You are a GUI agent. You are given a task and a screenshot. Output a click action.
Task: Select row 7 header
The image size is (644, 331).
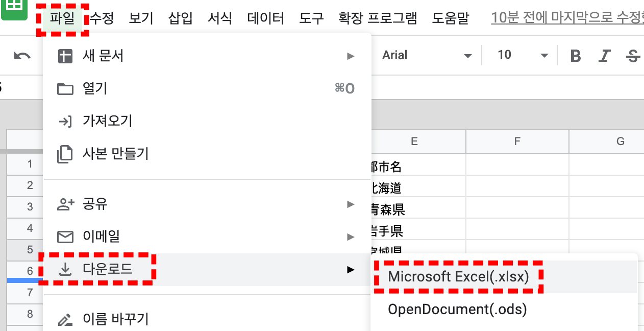[x=25, y=293]
